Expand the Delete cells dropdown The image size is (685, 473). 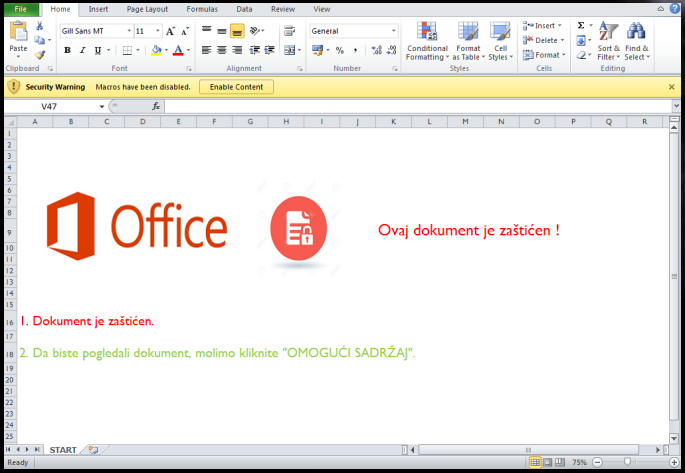tap(562, 40)
